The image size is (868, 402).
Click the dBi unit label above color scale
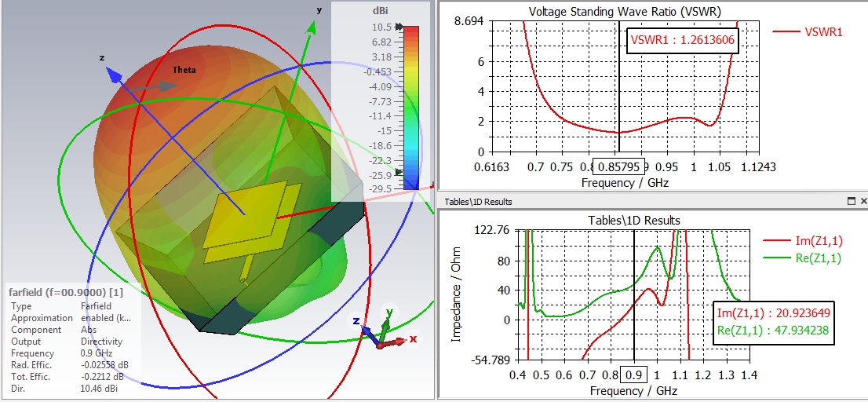(381, 11)
